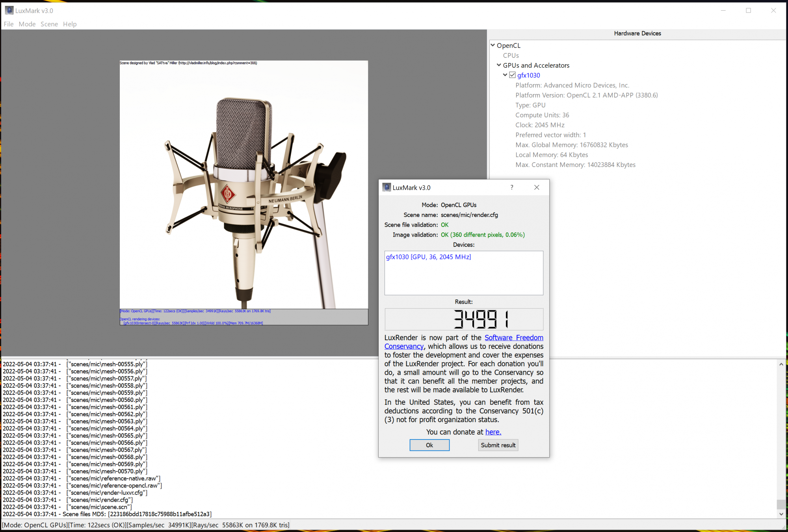This screenshot has height=532, width=788.
Task: Open the File menu
Action: (x=9, y=24)
